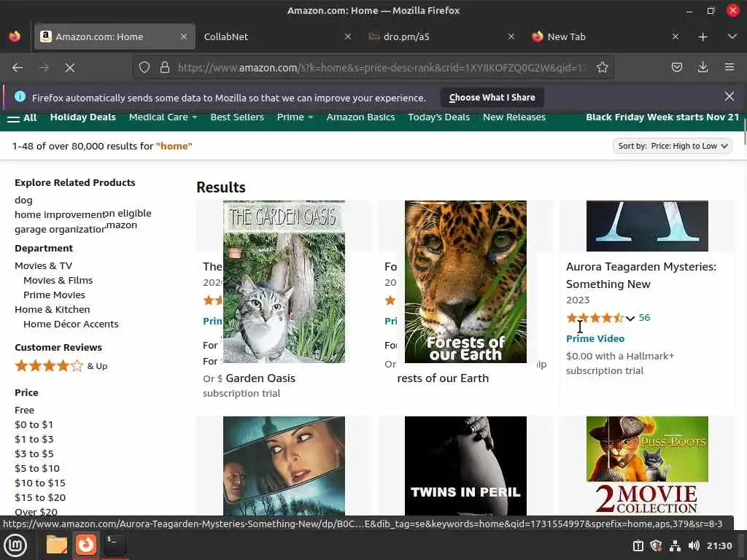Open Best Sellers in Amazon nav

(x=237, y=117)
